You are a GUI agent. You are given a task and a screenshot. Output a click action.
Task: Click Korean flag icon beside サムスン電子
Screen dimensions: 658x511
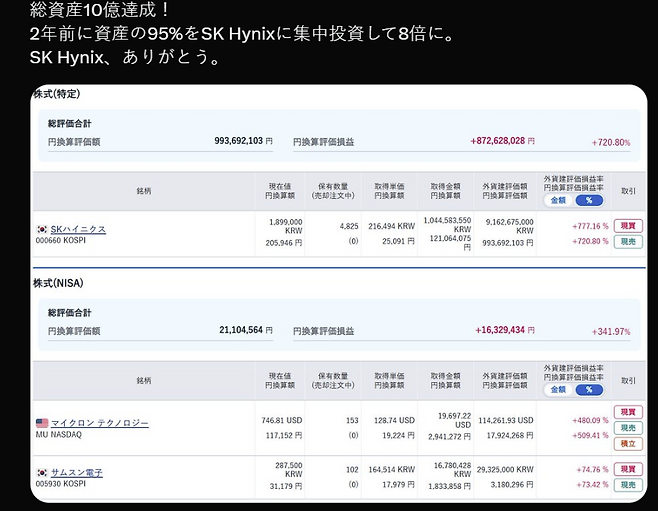pos(42,473)
